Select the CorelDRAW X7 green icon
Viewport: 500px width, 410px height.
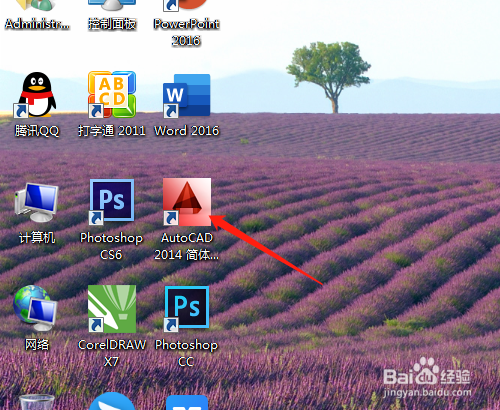click(112, 309)
